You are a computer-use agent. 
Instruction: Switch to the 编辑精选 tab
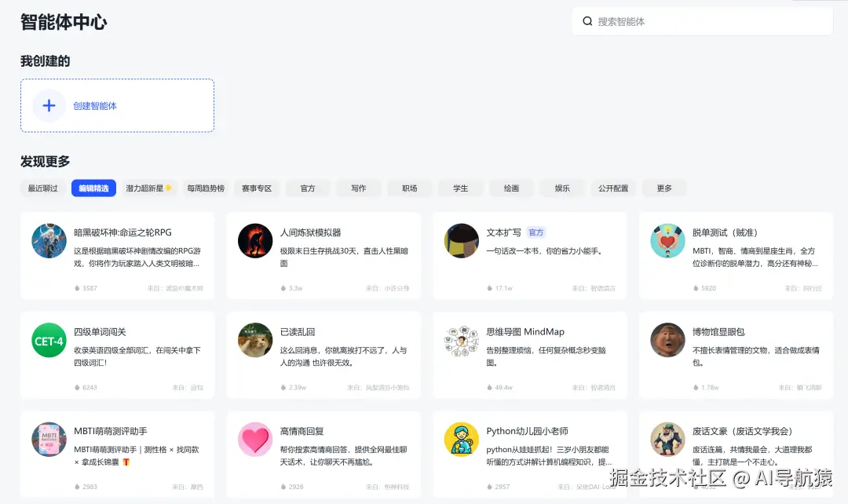click(93, 188)
